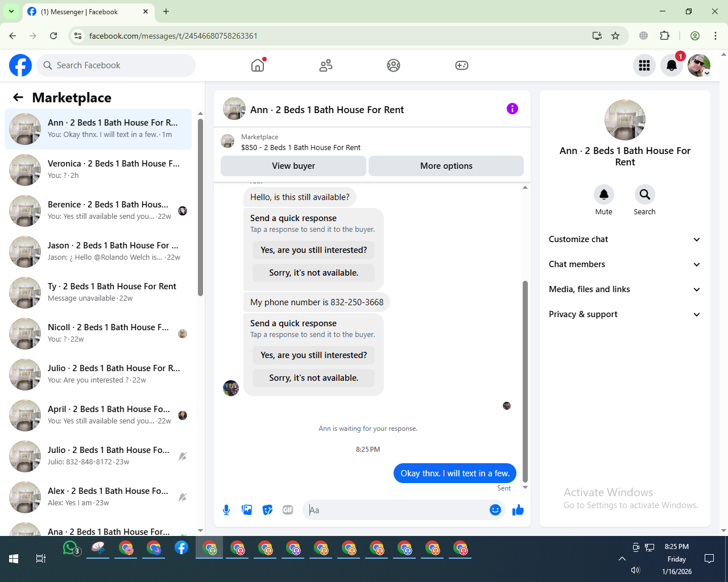
Task: Open the tab search dropdown arrow
Action: point(11,11)
